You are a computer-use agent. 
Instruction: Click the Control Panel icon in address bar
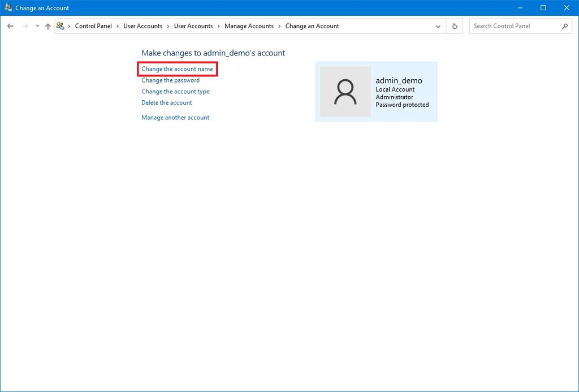pos(61,25)
